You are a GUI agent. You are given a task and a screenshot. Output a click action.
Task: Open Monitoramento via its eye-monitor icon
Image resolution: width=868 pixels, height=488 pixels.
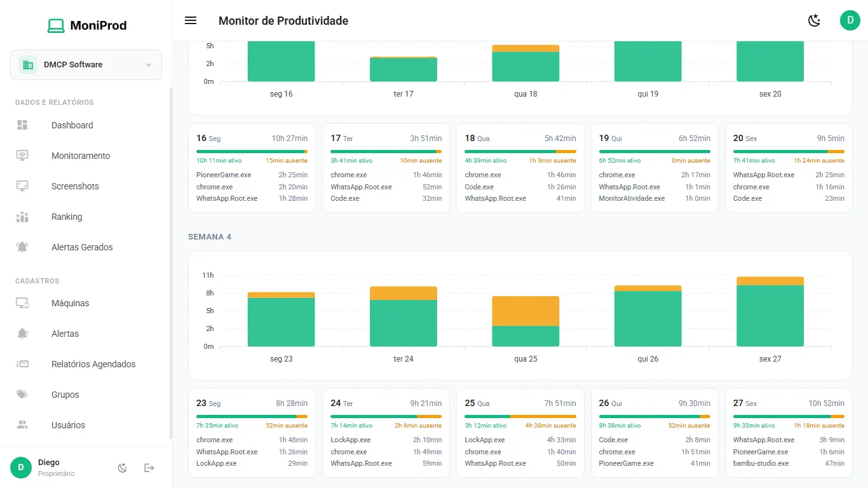point(22,156)
